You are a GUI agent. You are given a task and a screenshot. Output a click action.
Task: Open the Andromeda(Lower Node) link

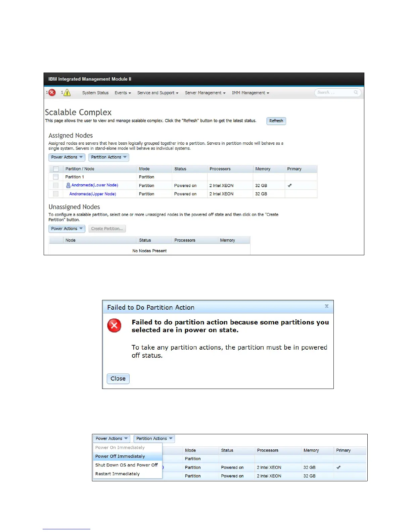click(95, 185)
